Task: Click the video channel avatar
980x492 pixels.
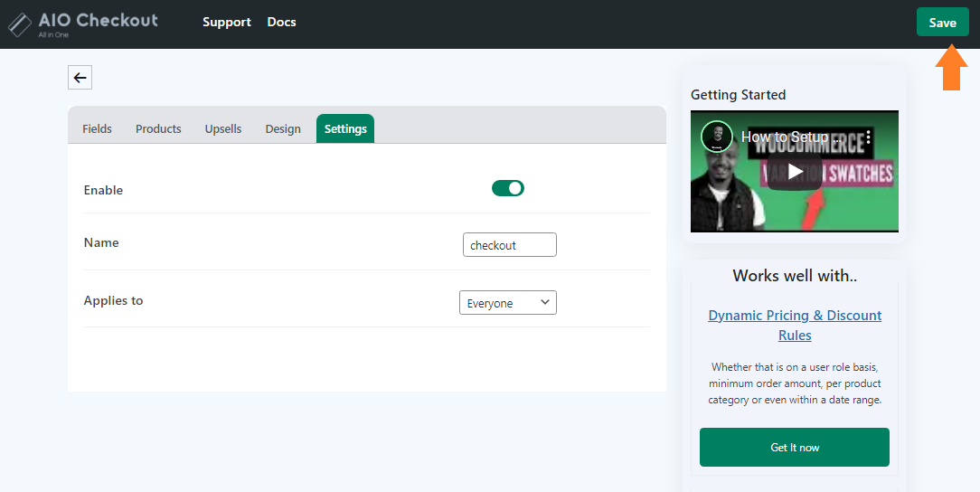Action: [716, 137]
